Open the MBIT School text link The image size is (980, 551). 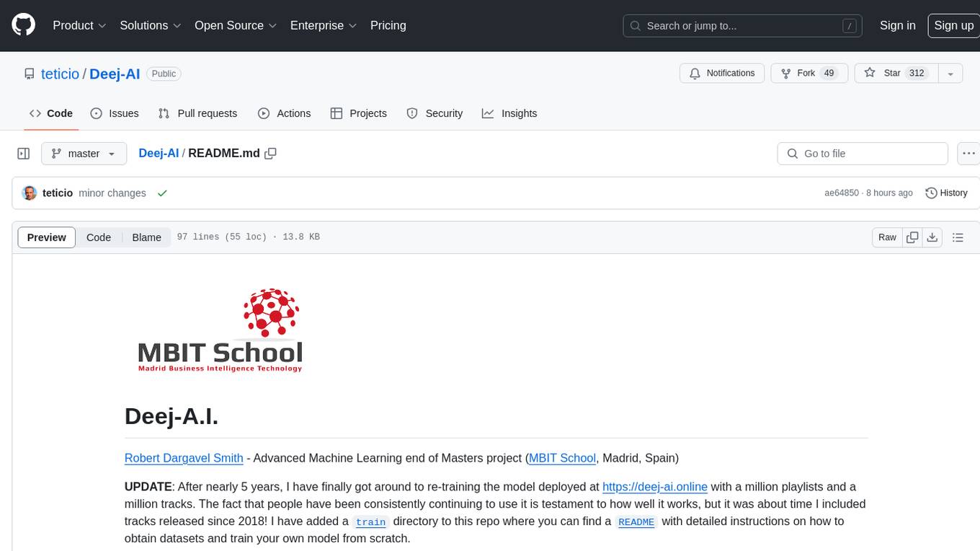click(x=562, y=458)
